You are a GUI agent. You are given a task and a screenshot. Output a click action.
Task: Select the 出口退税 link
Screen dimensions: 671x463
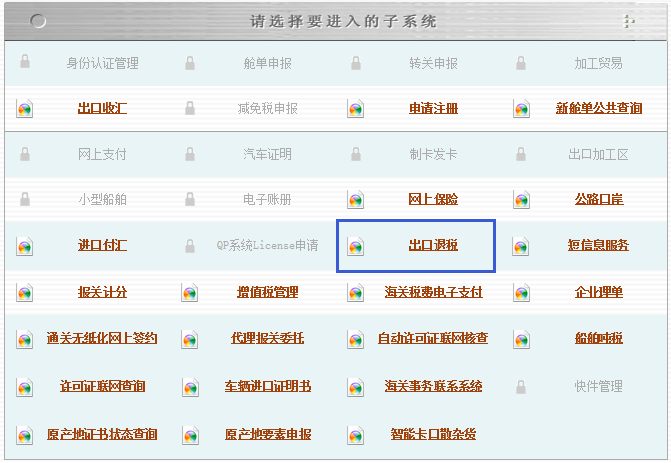(433, 245)
